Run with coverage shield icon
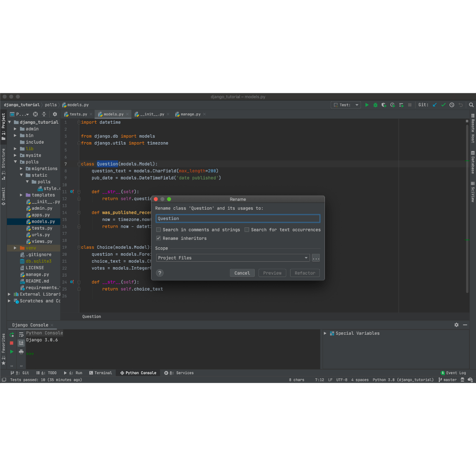The width and height of the screenshot is (476, 476). tap(384, 105)
